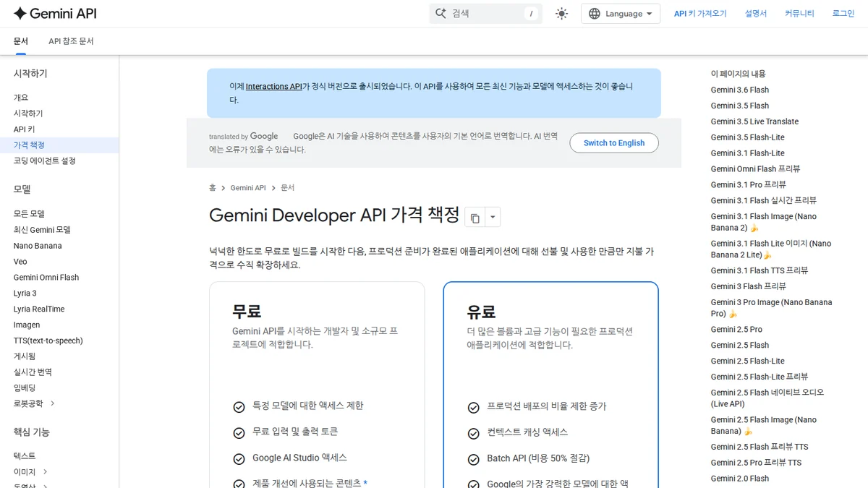Expand the 로봇공학 sidebar item
The image size is (868, 488).
(53, 403)
